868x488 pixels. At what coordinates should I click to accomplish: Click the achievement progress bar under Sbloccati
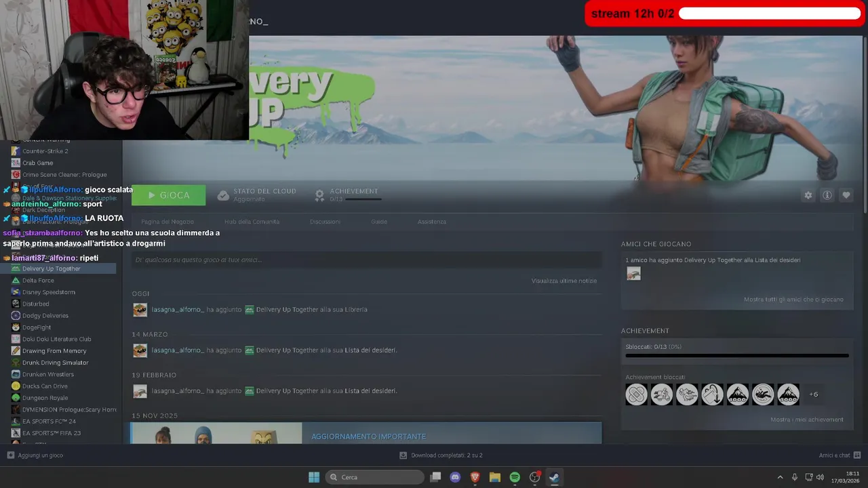click(737, 355)
